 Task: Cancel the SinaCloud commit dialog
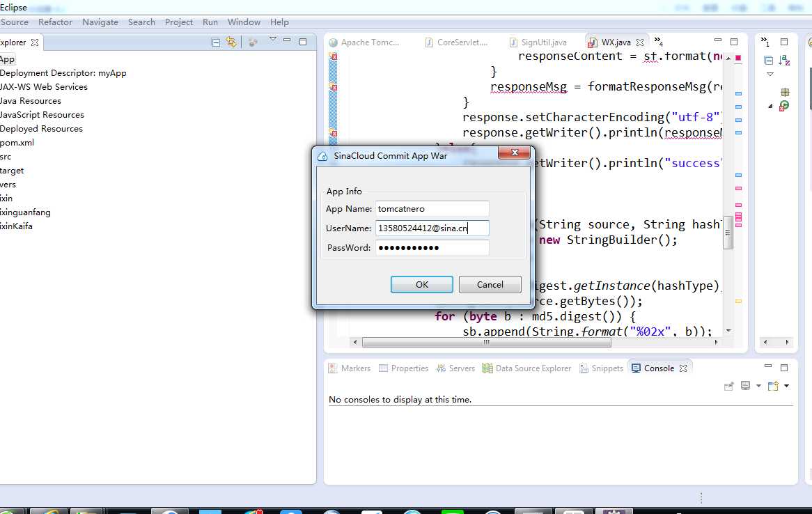pos(490,284)
